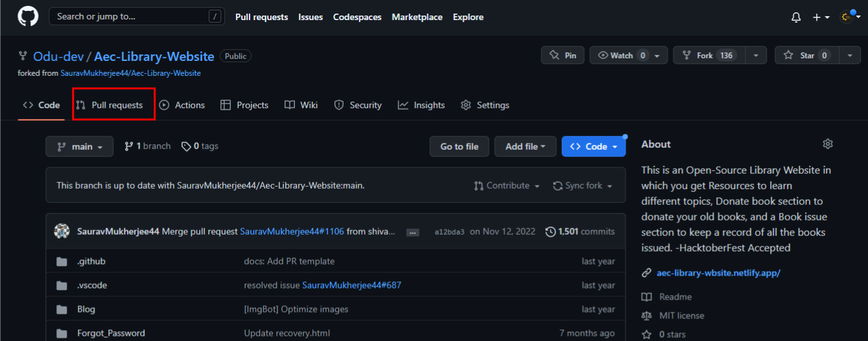
Task: Click the Public visibility badge
Action: click(235, 56)
